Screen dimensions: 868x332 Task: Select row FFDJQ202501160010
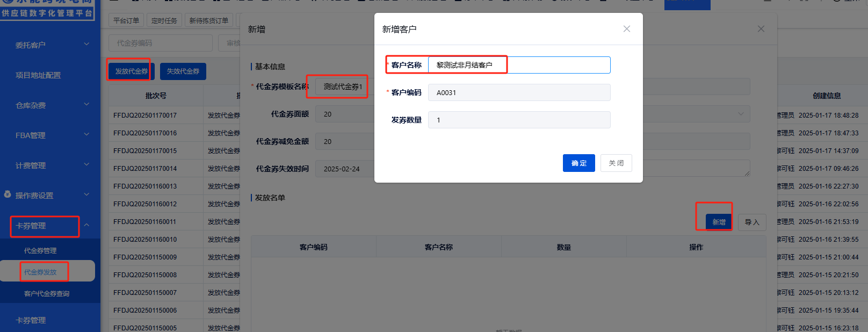[x=145, y=239]
